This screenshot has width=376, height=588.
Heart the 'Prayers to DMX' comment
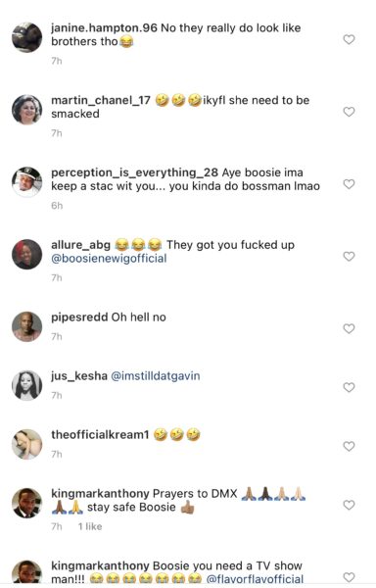pyautogui.click(x=349, y=505)
